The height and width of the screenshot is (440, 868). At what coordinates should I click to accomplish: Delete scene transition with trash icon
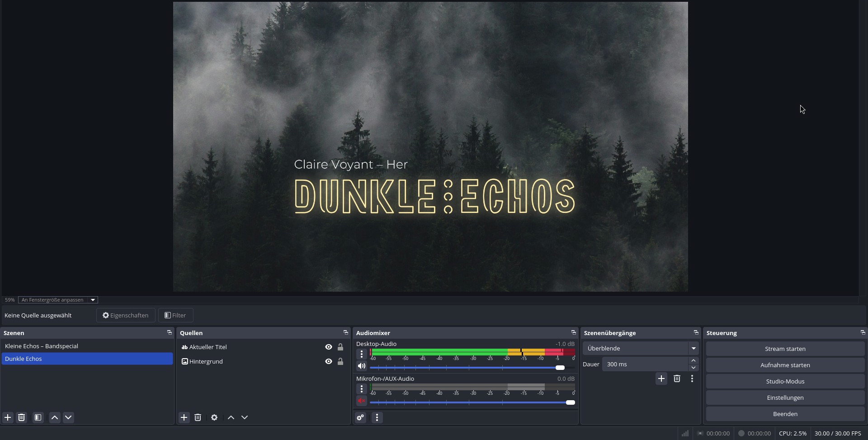coord(677,378)
